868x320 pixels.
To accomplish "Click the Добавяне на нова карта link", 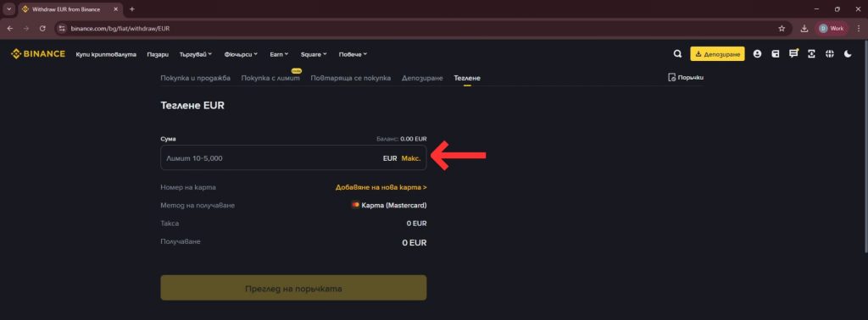I will coord(381,187).
